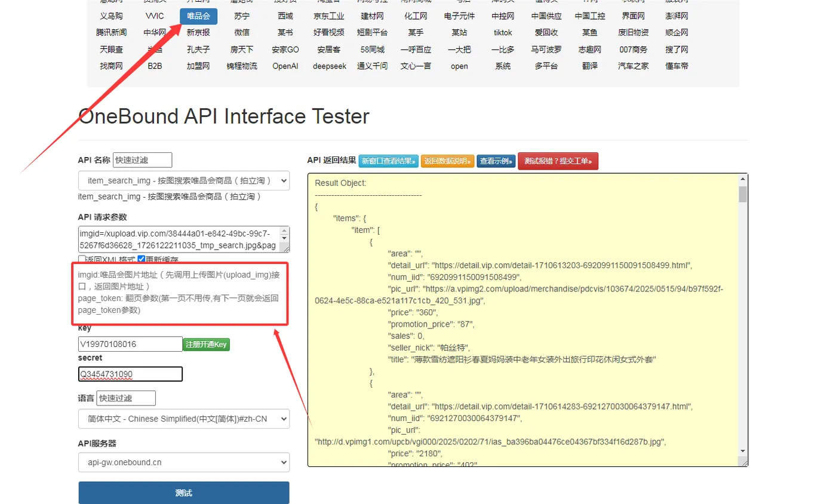Viewport: 836px width, 504px height.
Task: Choose the 中国供应 tab
Action: click(x=546, y=16)
